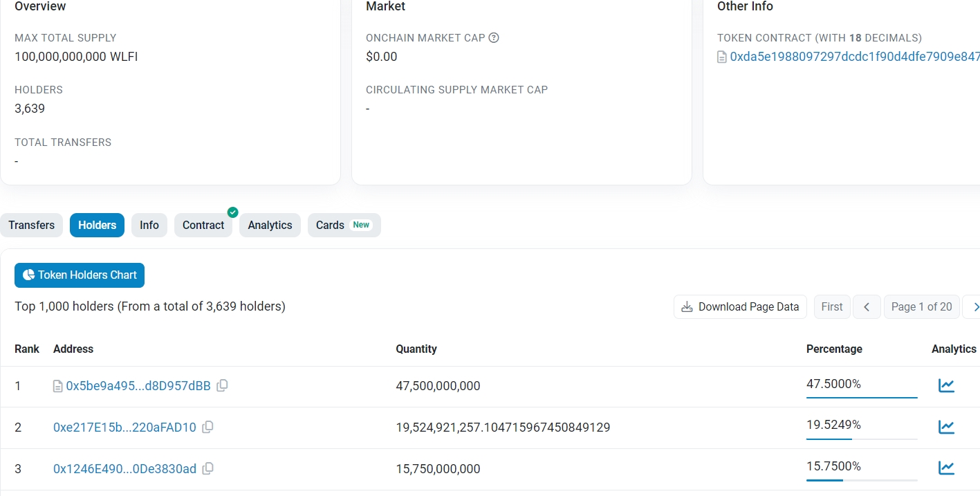
Task: Click the Onchain Market Cap help icon
Action: pos(494,38)
